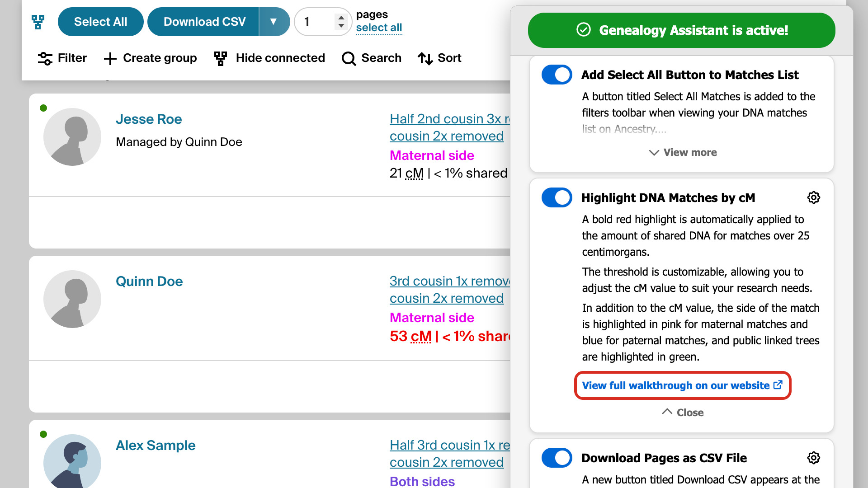Screen dimensions: 868x488
Task: Toggle Highlight DNA Matches by cM switch
Action: [557, 197]
